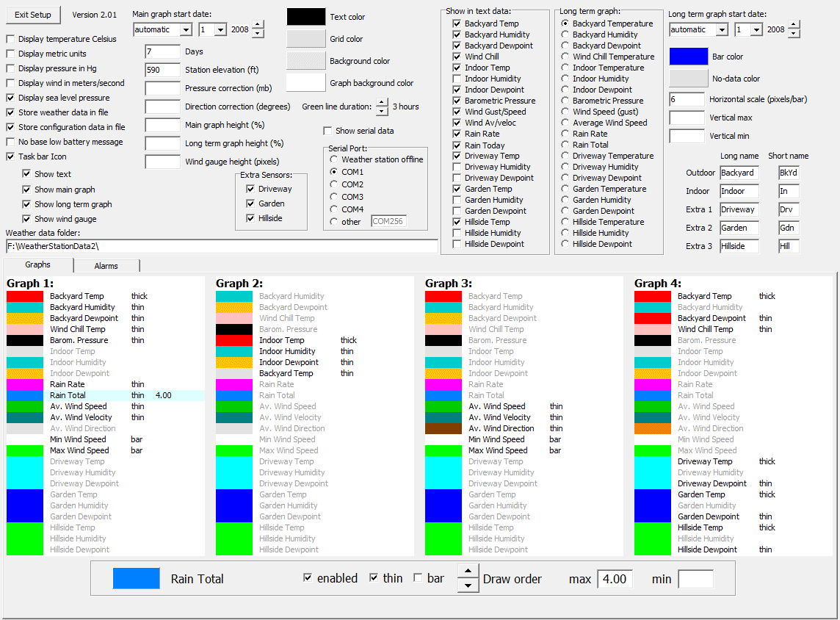Click Graph 4 Av. Wind Direction orange swatch
Viewport: 840px width, 620px height.
click(653, 429)
